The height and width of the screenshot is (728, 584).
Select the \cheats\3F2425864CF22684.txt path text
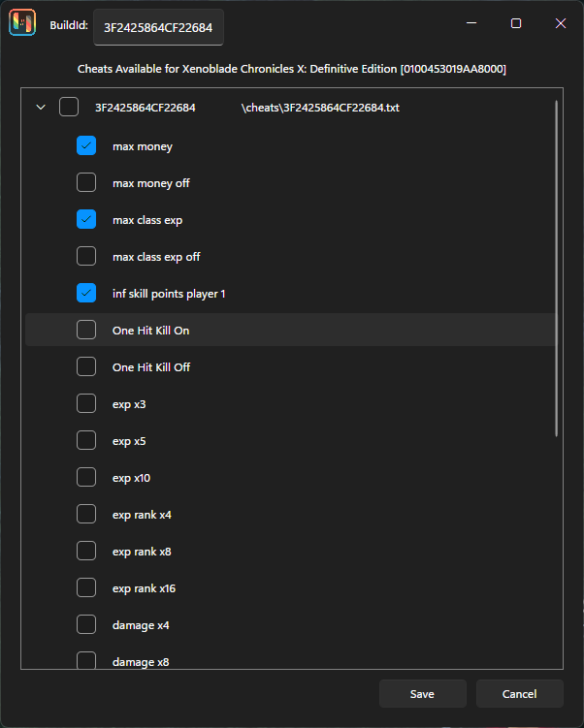320,108
